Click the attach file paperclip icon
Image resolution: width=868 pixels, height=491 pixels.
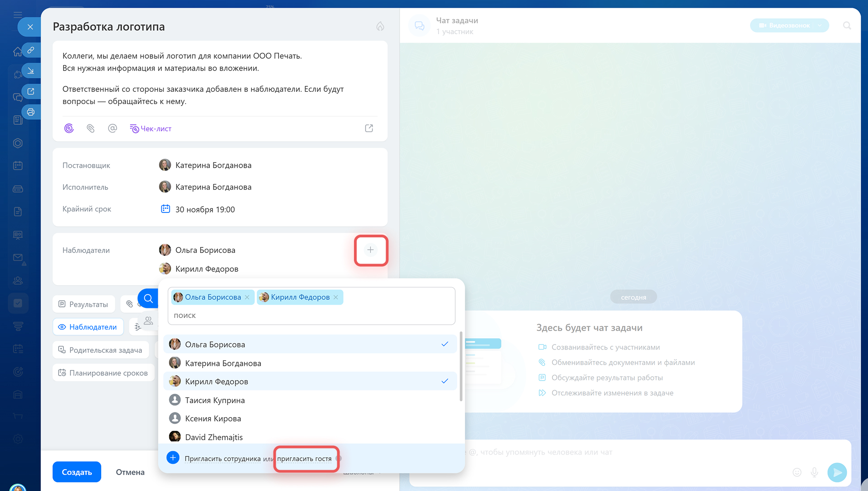(90, 128)
